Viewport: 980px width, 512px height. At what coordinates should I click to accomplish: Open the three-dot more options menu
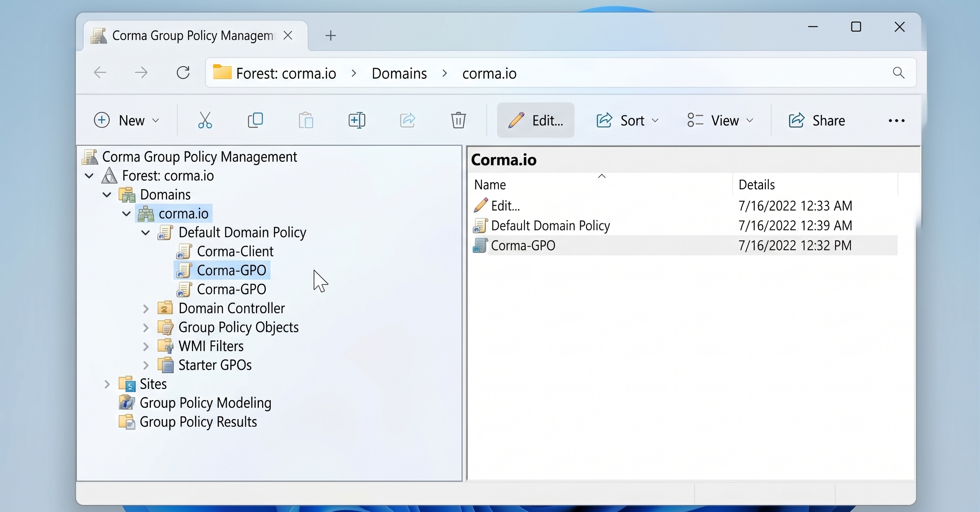896,121
